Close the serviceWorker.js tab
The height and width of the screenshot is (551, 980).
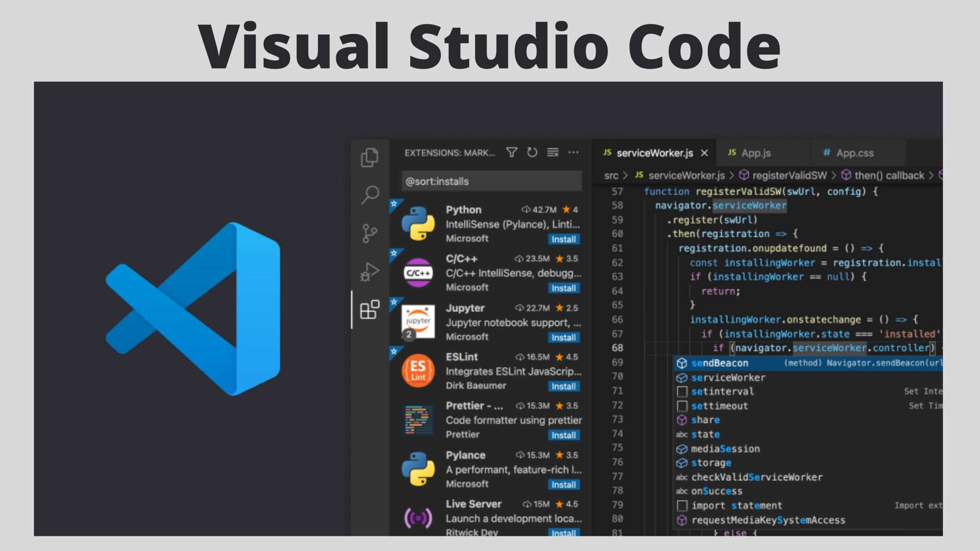[704, 153]
